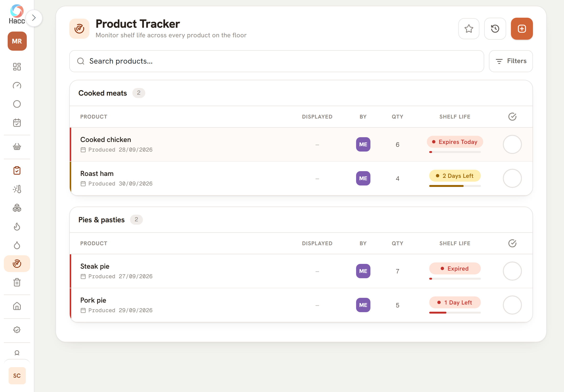Tick the Pork pie row circle
The image size is (564, 392).
(x=512, y=305)
